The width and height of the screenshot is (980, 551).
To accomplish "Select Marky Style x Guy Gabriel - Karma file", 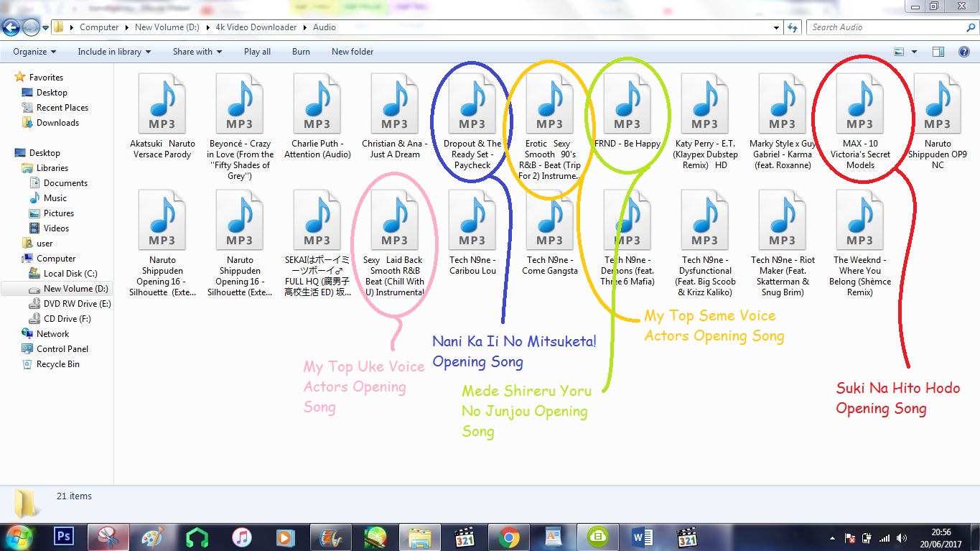I will pos(783,121).
